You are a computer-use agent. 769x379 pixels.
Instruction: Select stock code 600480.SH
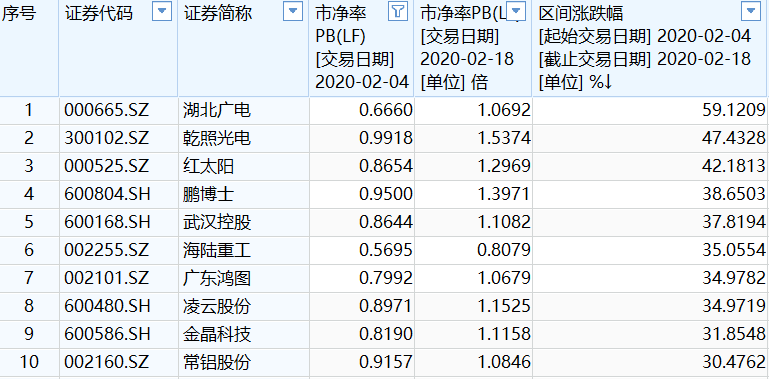click(x=106, y=306)
